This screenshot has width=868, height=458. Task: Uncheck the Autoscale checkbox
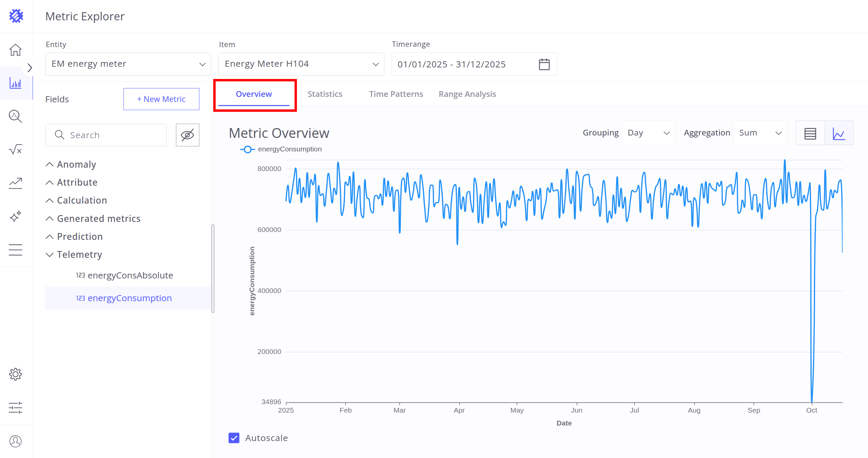coord(234,438)
